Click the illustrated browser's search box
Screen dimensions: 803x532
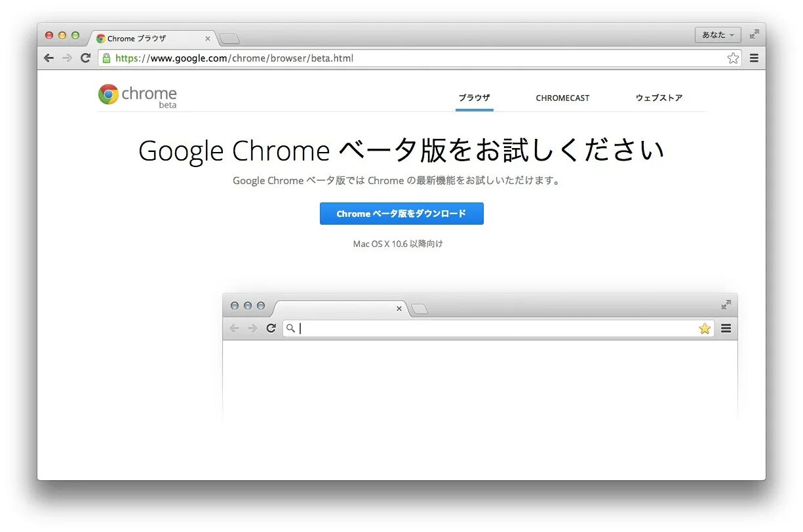point(498,328)
